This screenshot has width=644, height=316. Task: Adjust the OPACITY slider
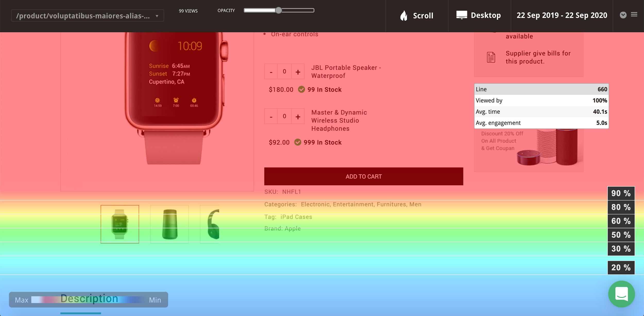(279, 11)
